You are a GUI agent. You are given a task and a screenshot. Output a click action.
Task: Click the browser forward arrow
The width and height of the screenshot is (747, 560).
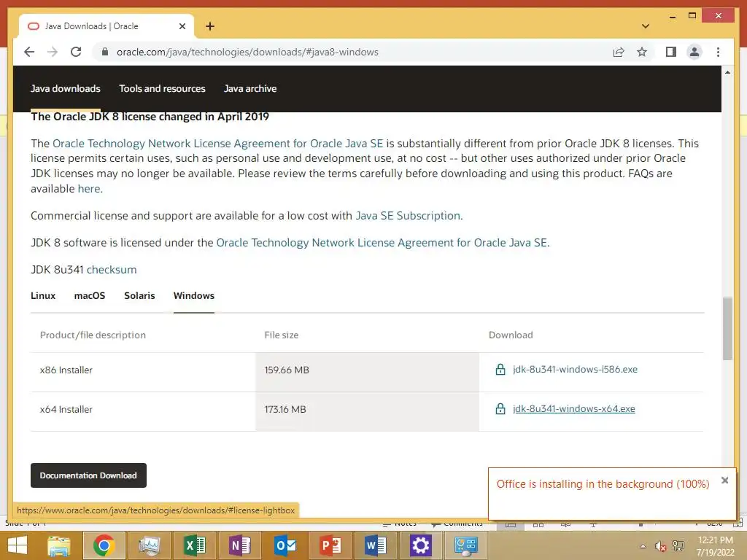53,52
